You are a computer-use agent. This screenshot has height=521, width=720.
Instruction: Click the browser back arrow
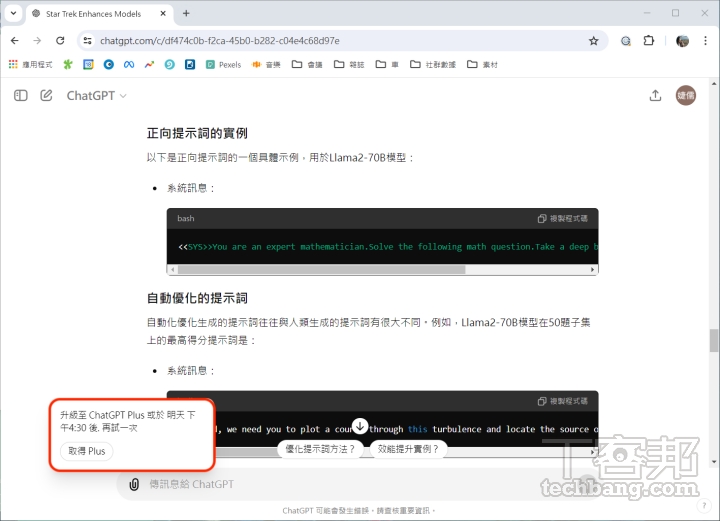tap(15, 40)
